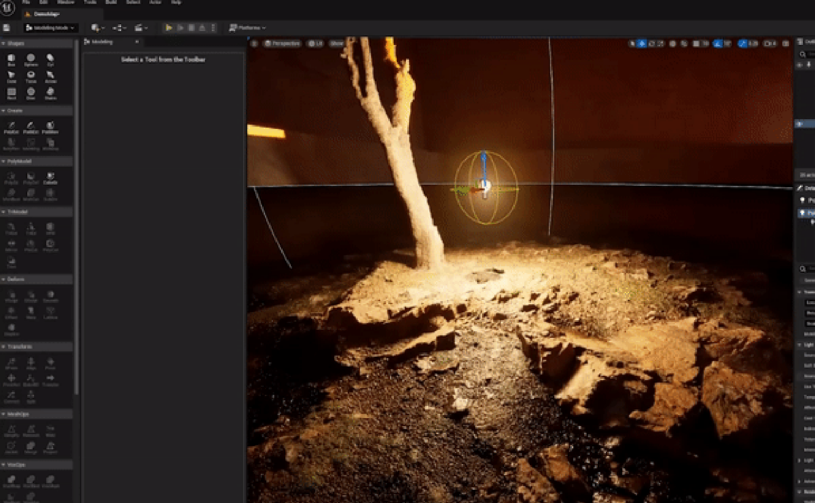The image size is (815, 504).
Task: Choose the Pivot edit tool
Action: [x=51, y=363]
